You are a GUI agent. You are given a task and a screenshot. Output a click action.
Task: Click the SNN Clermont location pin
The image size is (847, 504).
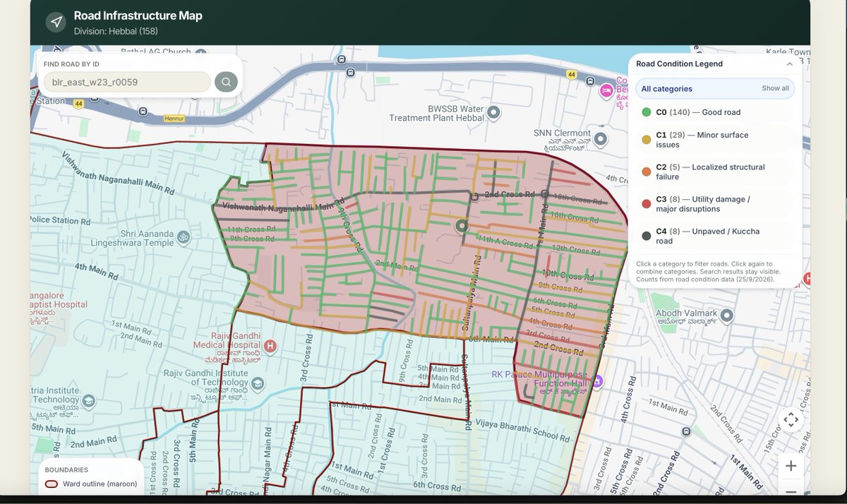(x=601, y=138)
